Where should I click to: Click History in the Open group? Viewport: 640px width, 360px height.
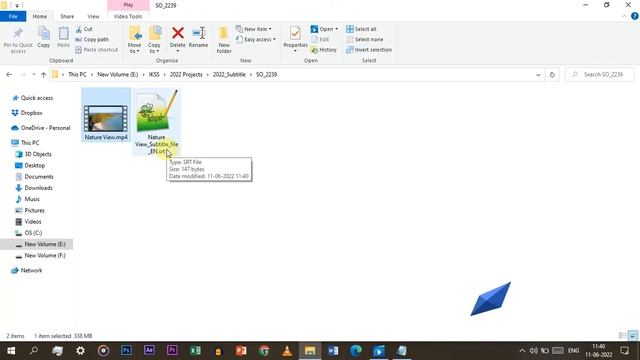tap(324, 50)
